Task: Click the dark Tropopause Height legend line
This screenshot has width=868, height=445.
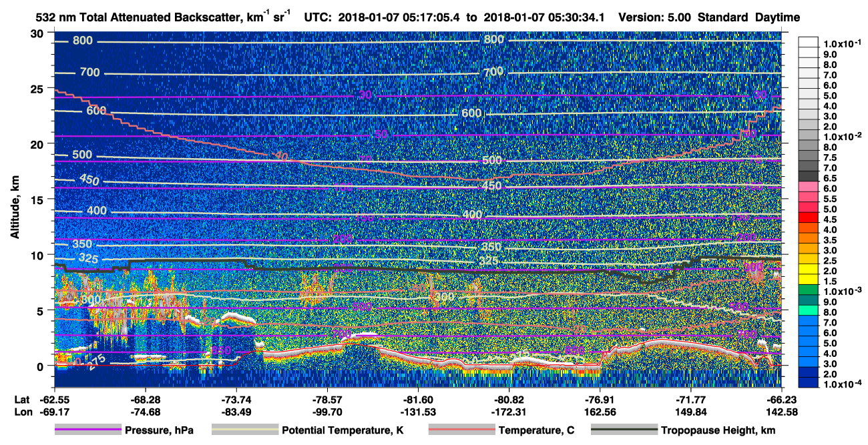Action: click(x=624, y=430)
